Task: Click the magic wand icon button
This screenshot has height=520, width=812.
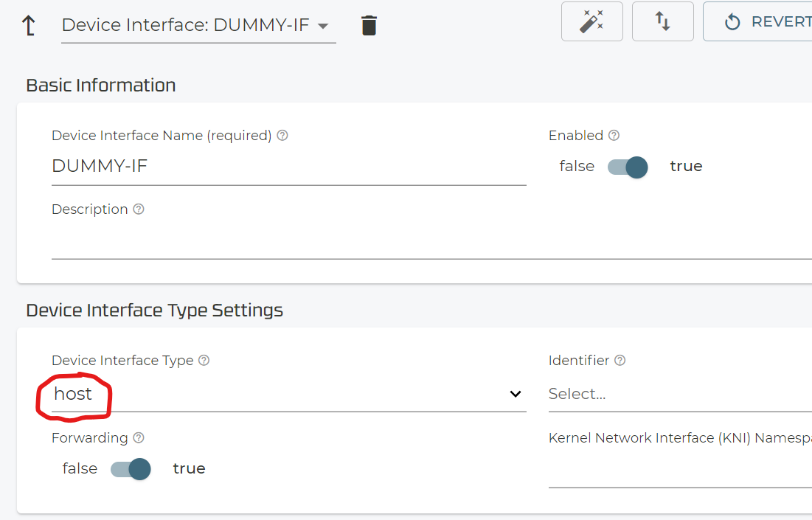Action: pyautogui.click(x=591, y=21)
